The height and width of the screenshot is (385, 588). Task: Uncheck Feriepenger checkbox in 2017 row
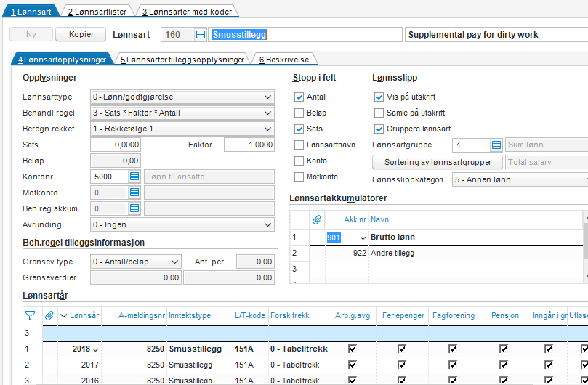[x=402, y=365]
